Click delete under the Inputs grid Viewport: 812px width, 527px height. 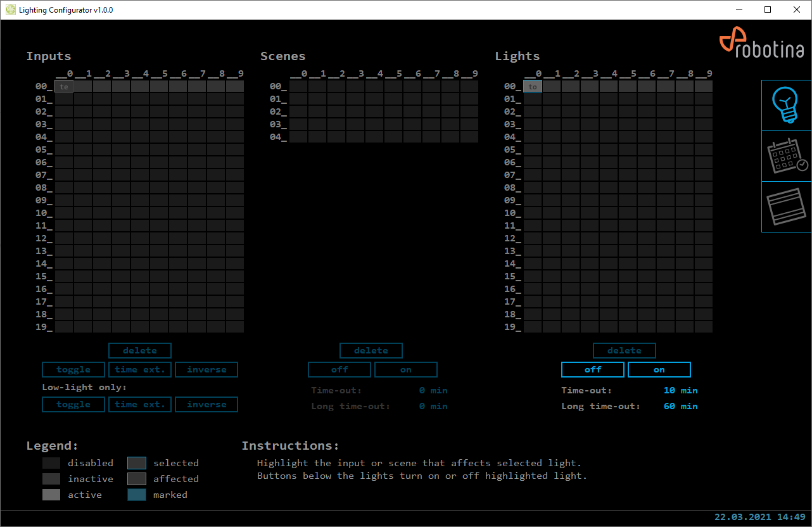tap(139, 351)
